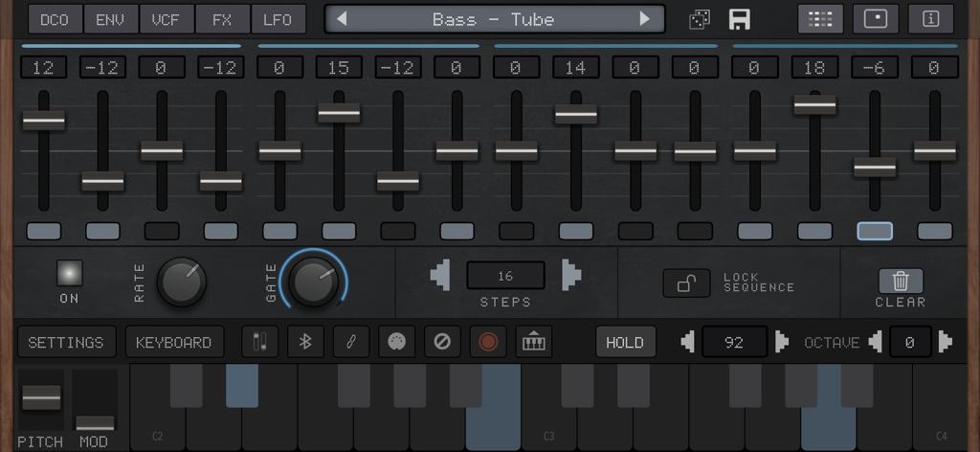This screenshot has width=980, height=452.
Task: Switch to the LFO tab
Action: 278,19
